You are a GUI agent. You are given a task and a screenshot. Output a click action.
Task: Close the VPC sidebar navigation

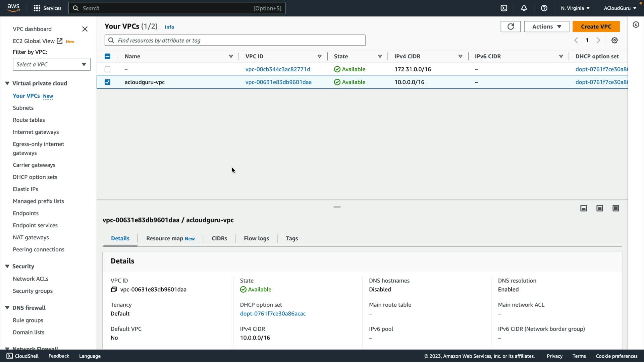pos(85,29)
